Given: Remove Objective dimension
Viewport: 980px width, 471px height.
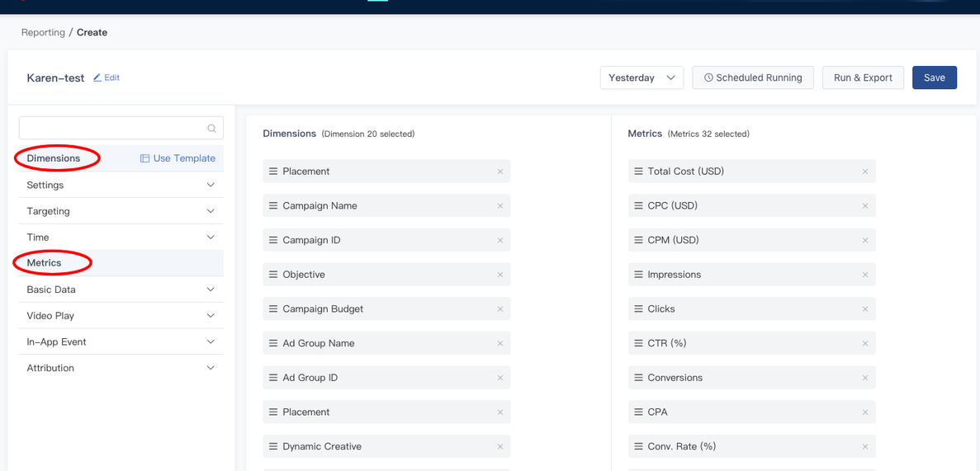Looking at the screenshot, I should pos(500,274).
